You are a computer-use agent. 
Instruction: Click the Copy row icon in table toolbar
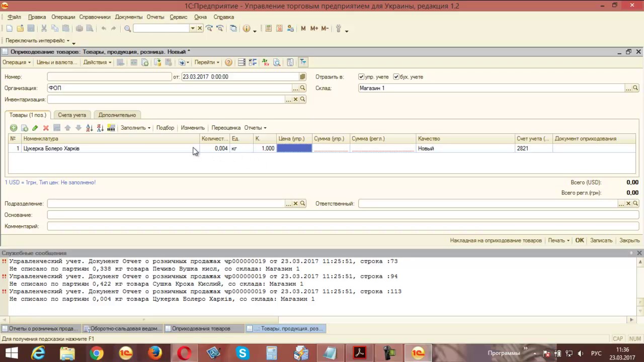24,128
